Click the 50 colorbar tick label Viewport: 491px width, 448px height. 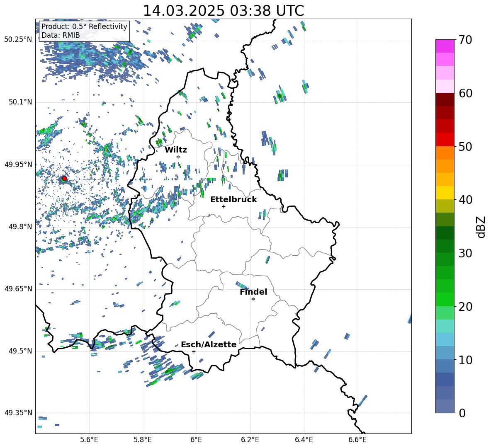pyautogui.click(x=465, y=147)
